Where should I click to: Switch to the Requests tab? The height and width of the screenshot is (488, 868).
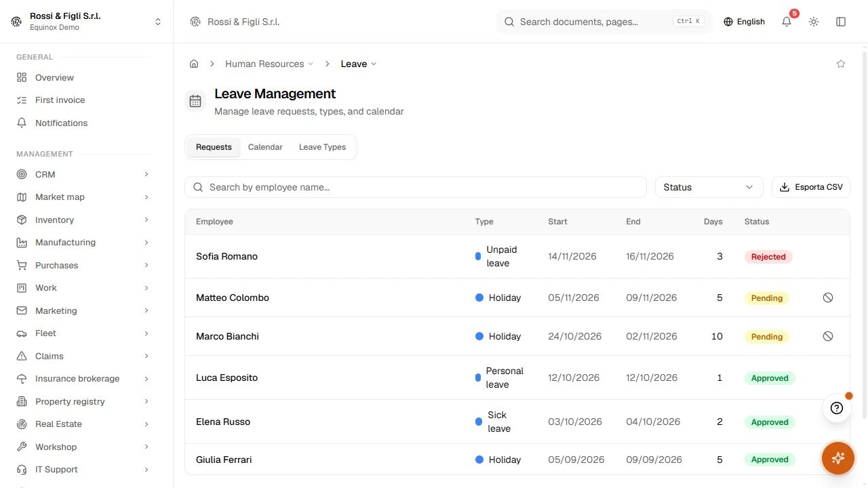click(x=214, y=147)
